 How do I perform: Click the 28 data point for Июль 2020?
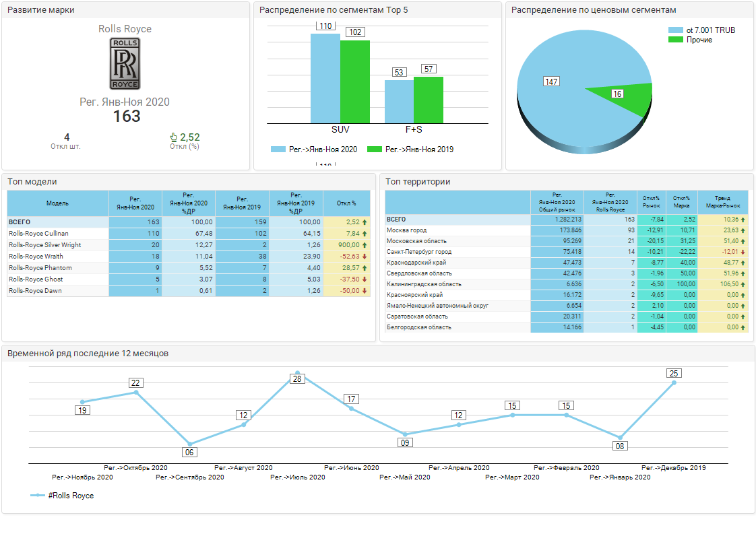tap(298, 373)
